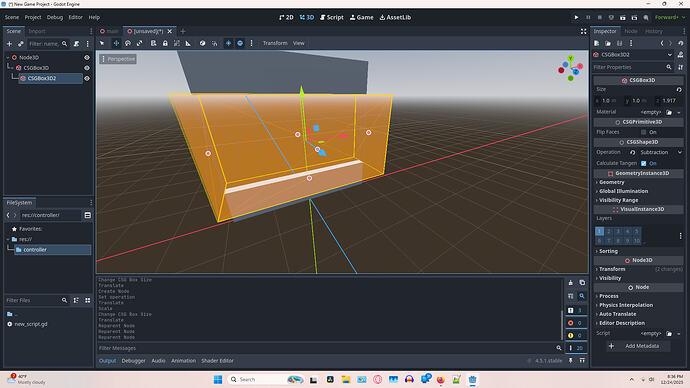
Task: Toggle render layer 1 in Layers grid
Action: [x=599, y=231]
